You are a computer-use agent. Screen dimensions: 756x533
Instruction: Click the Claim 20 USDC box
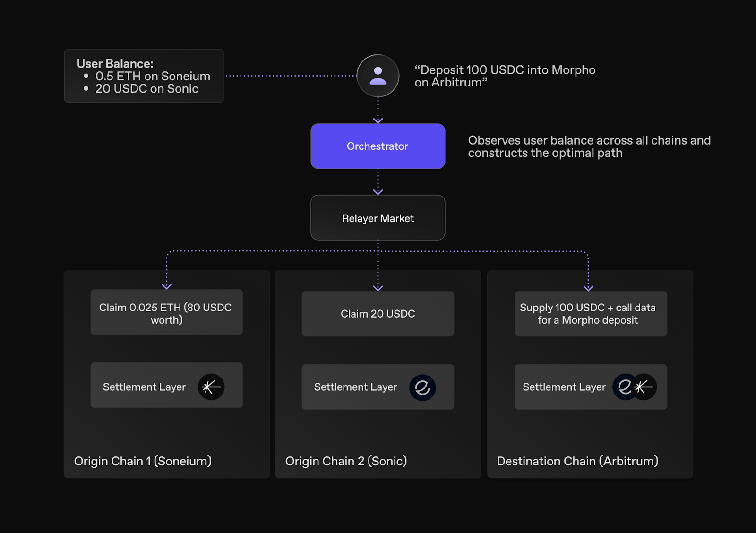[378, 314]
